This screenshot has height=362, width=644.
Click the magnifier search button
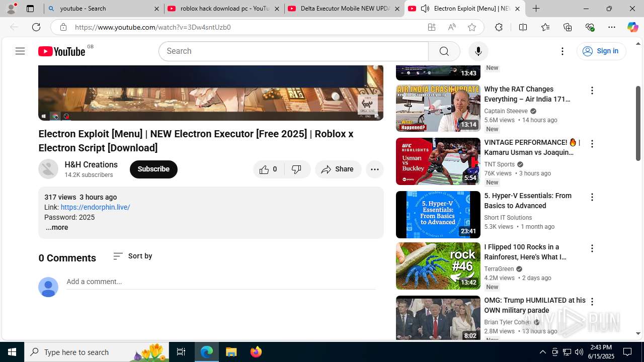click(x=444, y=51)
